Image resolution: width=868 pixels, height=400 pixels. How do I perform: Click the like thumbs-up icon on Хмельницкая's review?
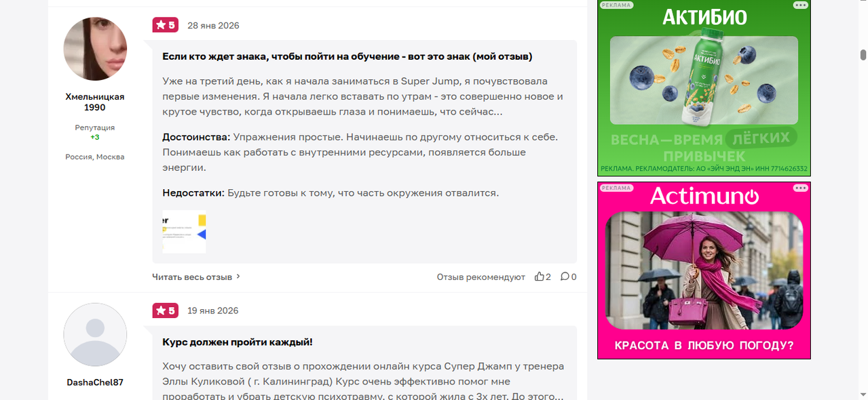tap(539, 277)
